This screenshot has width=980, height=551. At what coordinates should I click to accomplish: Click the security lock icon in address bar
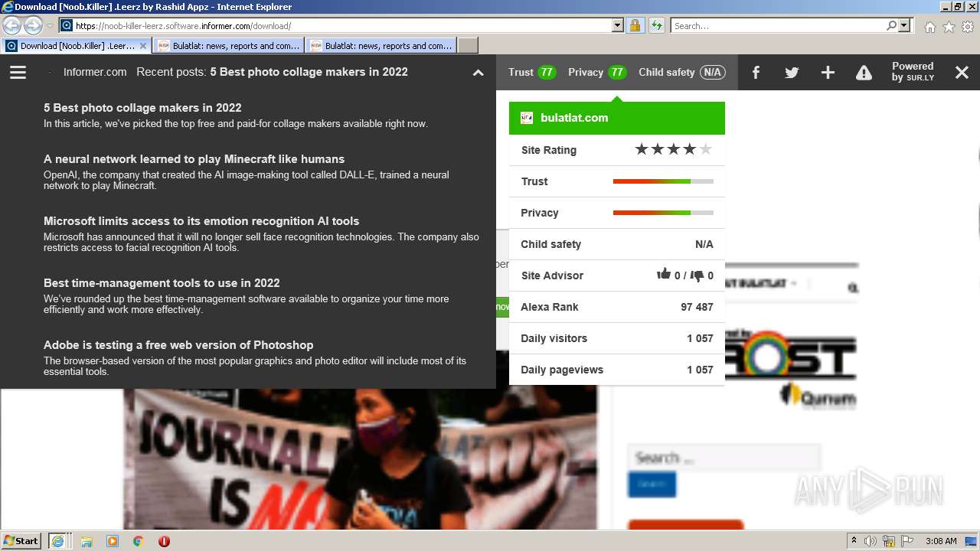[x=635, y=25]
